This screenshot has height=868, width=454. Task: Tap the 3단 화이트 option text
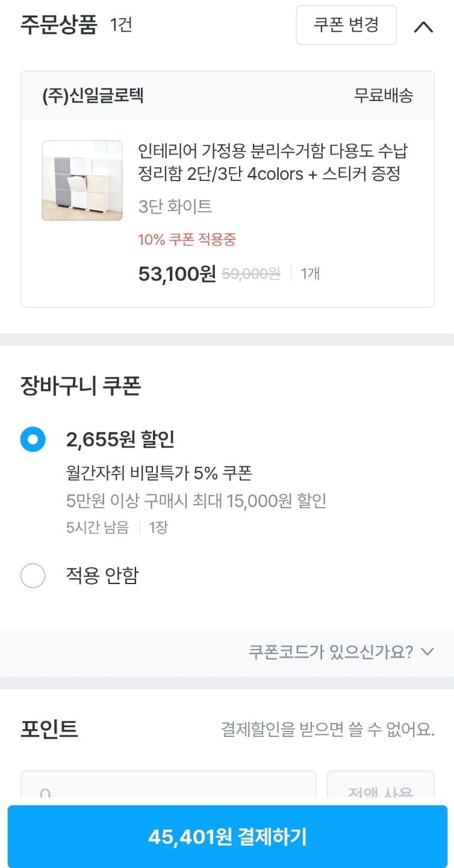[x=175, y=207]
